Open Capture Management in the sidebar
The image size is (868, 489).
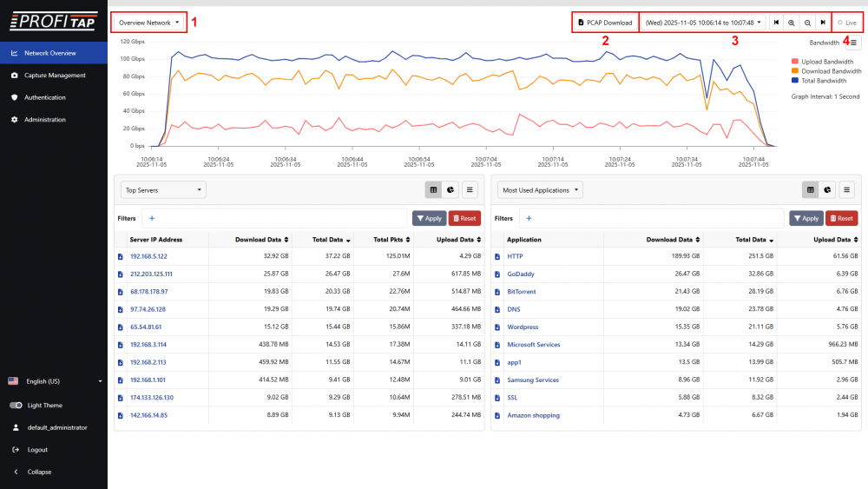pyautogui.click(x=55, y=76)
